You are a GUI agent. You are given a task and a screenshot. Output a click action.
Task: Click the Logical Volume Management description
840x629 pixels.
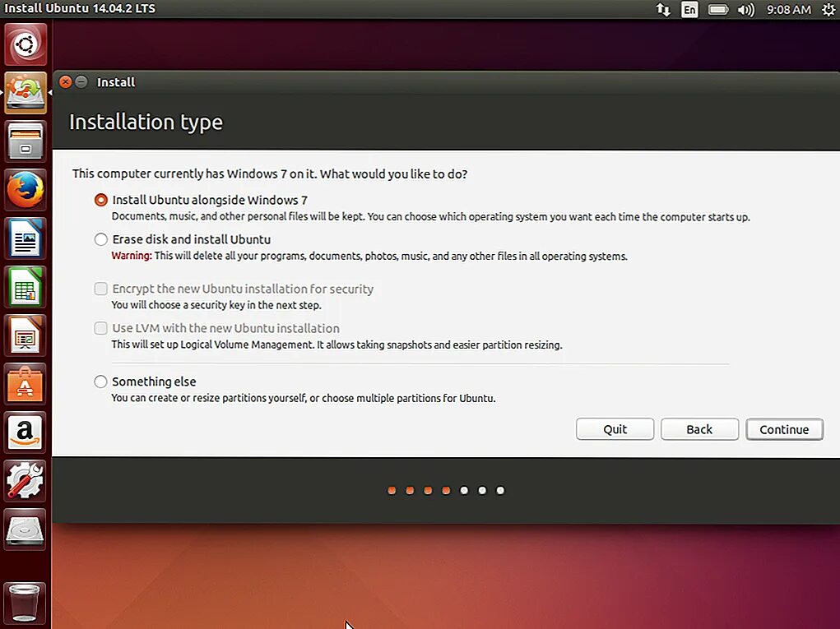pos(336,345)
